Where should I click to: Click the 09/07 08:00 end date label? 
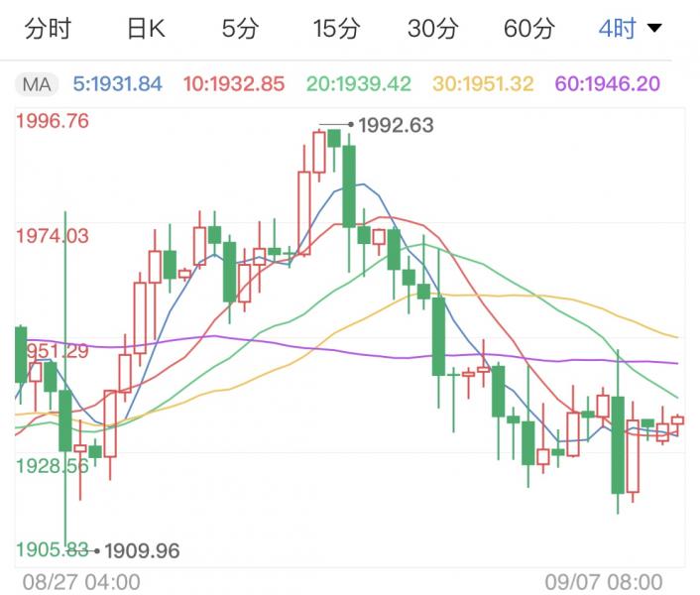[605, 581]
